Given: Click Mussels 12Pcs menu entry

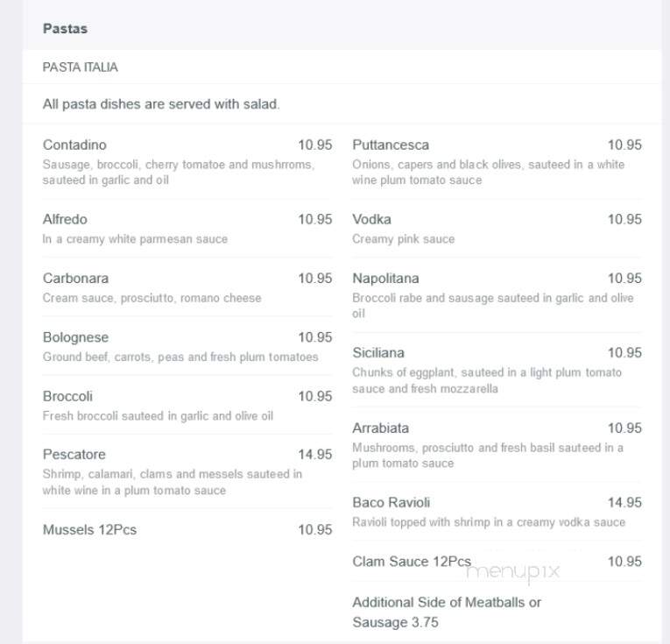Looking at the screenshot, I should click(x=89, y=530).
